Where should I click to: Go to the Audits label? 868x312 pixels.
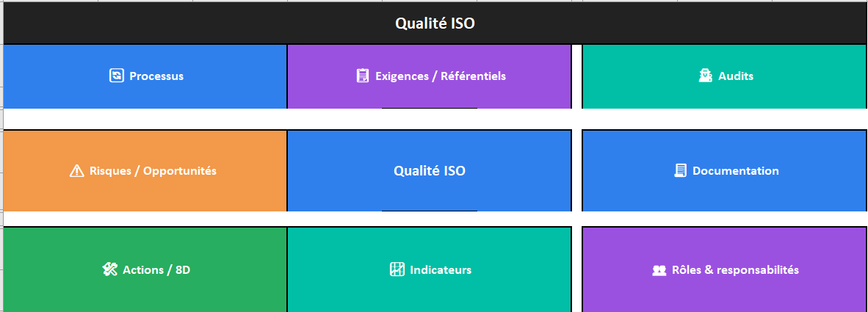736,76
